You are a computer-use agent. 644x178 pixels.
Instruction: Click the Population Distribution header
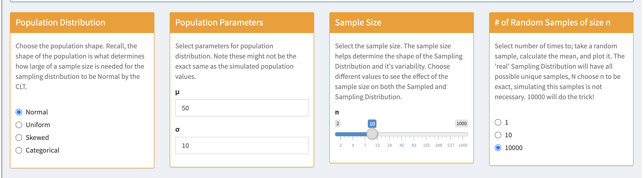tap(60, 22)
